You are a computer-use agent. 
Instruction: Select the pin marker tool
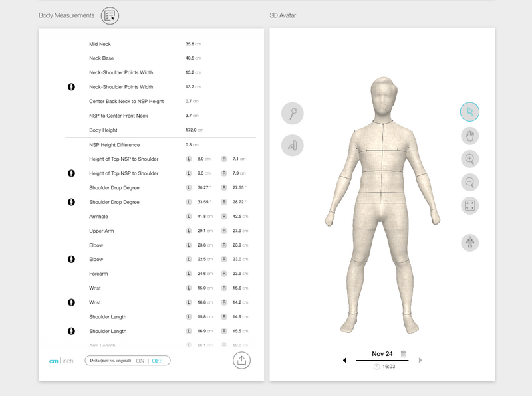point(293,114)
